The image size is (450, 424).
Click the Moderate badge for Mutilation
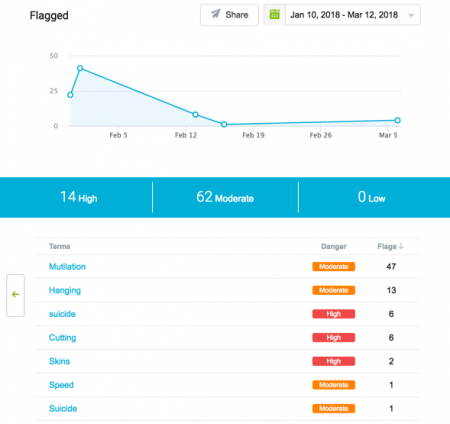(334, 267)
